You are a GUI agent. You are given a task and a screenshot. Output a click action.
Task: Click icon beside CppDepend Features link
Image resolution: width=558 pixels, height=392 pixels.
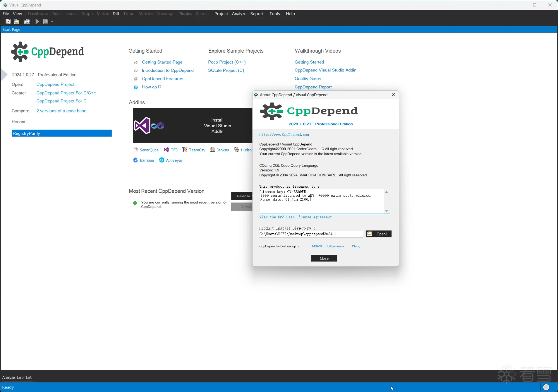tap(136, 79)
